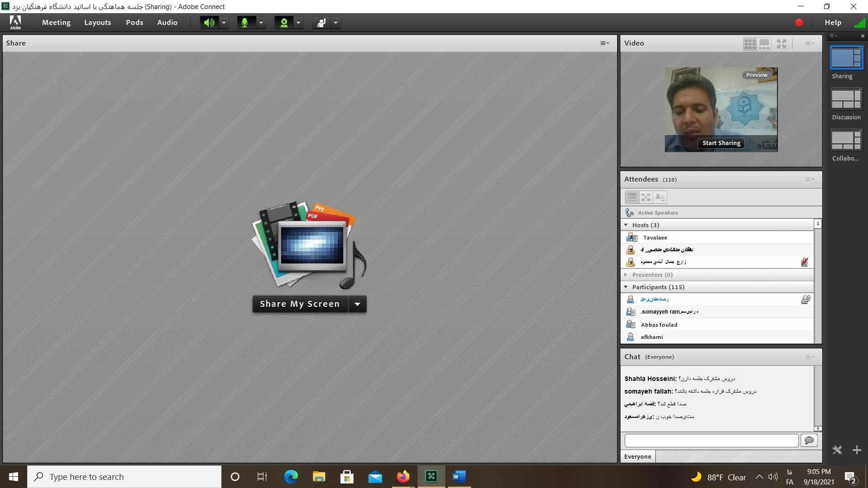The height and width of the screenshot is (488, 868).
Task: Select the Discussion layout thumbnail
Action: (846, 99)
